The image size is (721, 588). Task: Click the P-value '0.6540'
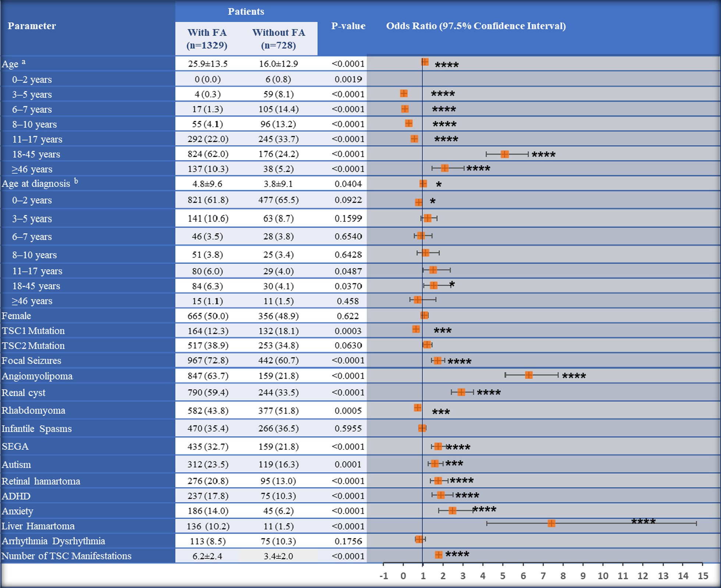coord(348,236)
